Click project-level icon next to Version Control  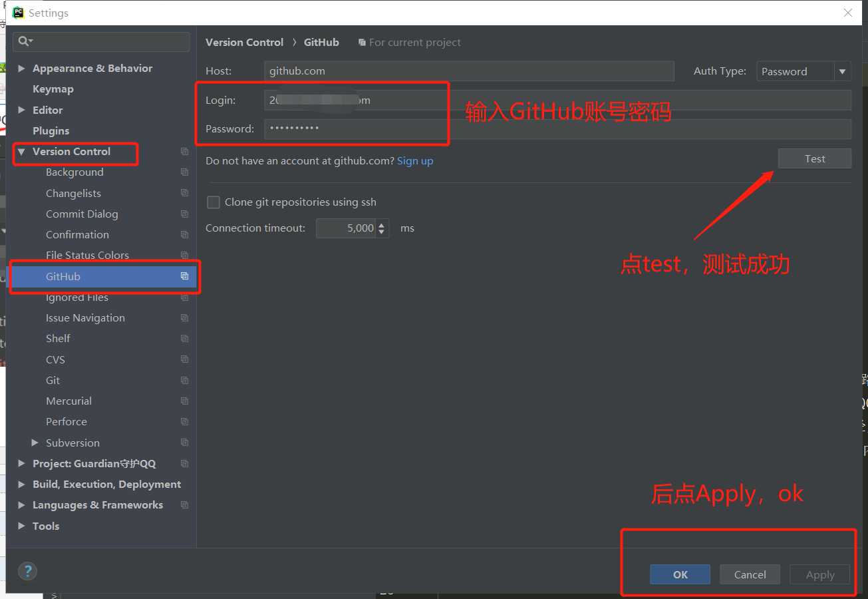(184, 152)
